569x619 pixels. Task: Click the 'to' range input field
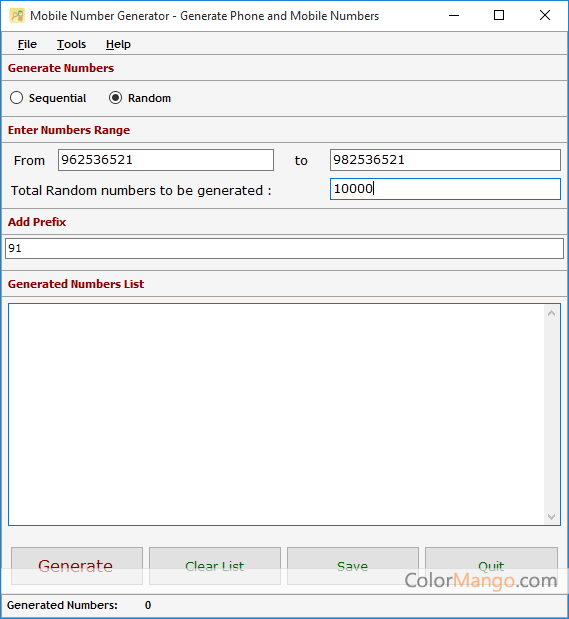445,160
